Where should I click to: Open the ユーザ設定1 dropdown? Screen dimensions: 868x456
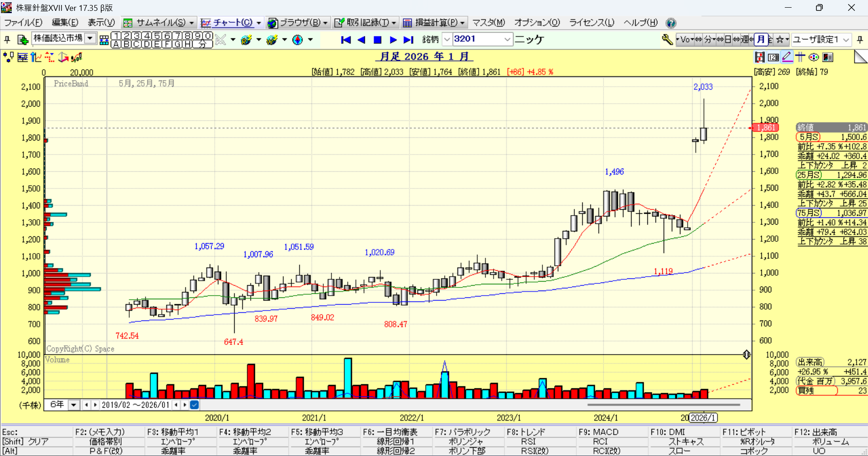coord(846,40)
